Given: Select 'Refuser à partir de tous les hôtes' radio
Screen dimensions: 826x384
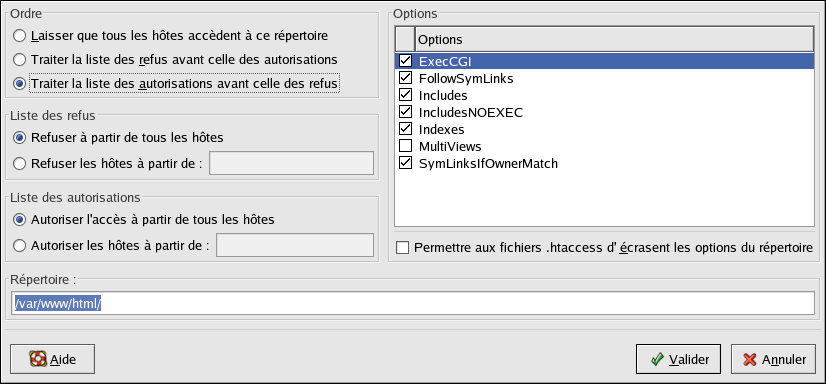Looking at the screenshot, I should click(19, 137).
